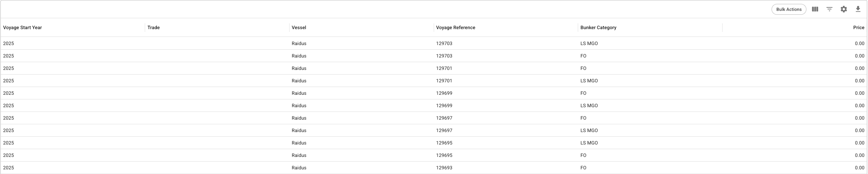
Task: Sort by the Trade column header
Action: tap(154, 28)
